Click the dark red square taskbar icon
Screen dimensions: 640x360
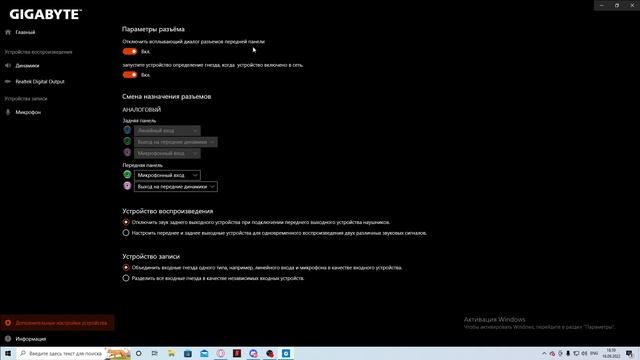click(x=237, y=353)
